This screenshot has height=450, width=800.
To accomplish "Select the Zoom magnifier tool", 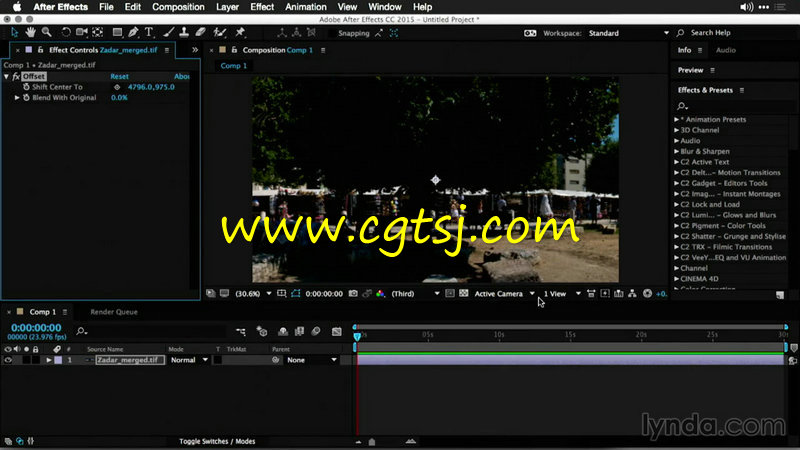I will 46,33.
